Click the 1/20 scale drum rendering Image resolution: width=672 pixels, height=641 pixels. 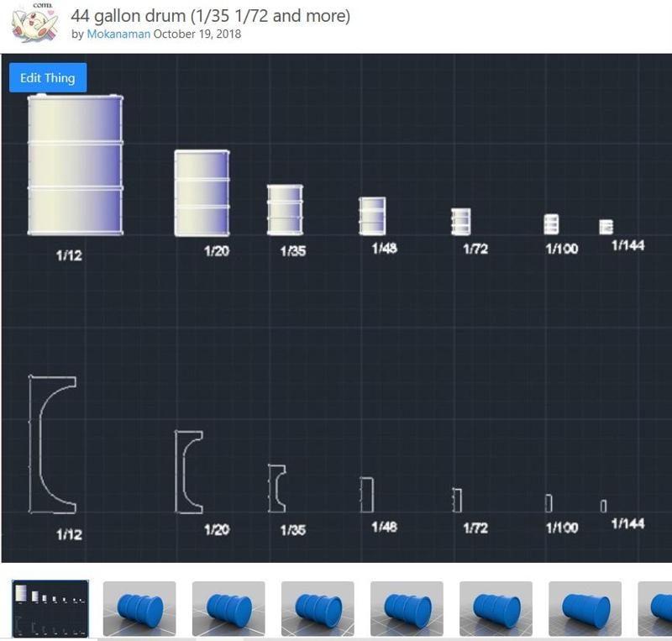202,193
